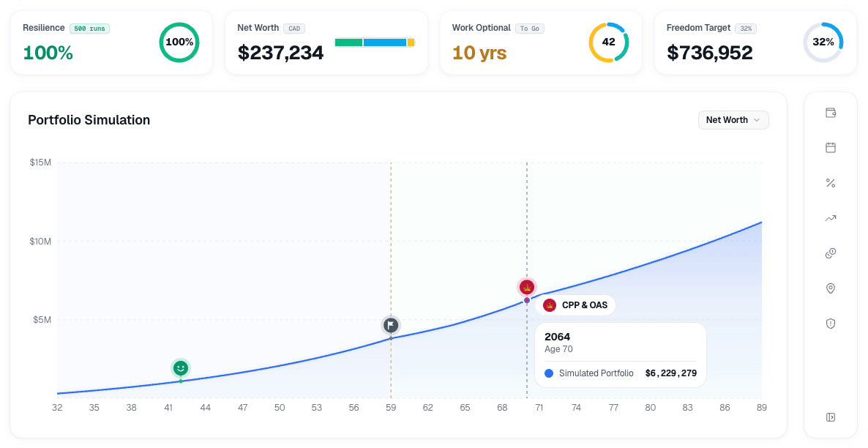868x448 pixels.
Task: Click the Simulated Portfolio legend label
Action: pyautogui.click(x=596, y=373)
